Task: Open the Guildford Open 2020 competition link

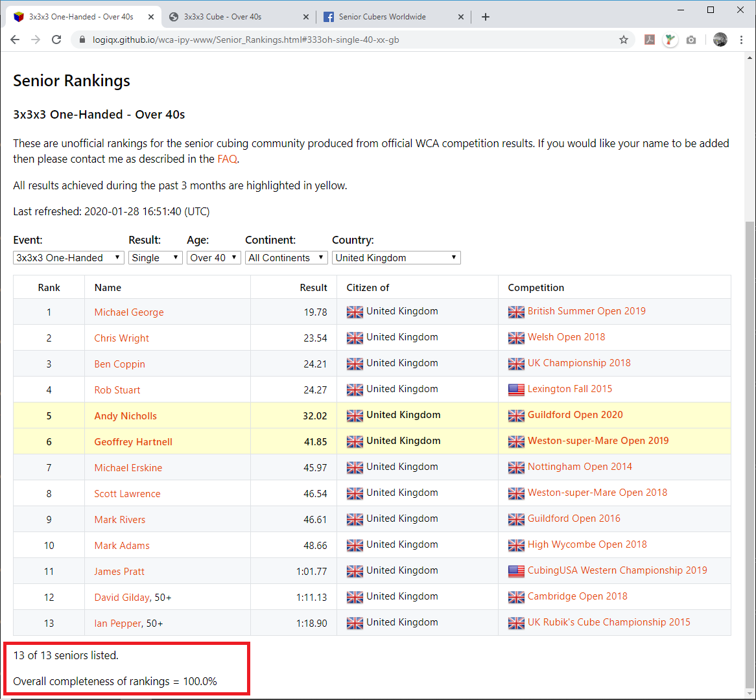Action: (574, 415)
